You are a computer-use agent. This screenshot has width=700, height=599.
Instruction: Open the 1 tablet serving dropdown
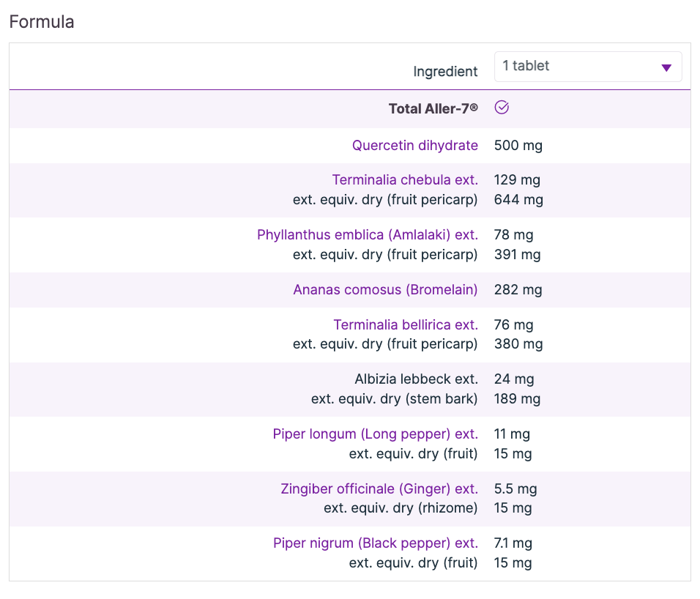point(587,67)
